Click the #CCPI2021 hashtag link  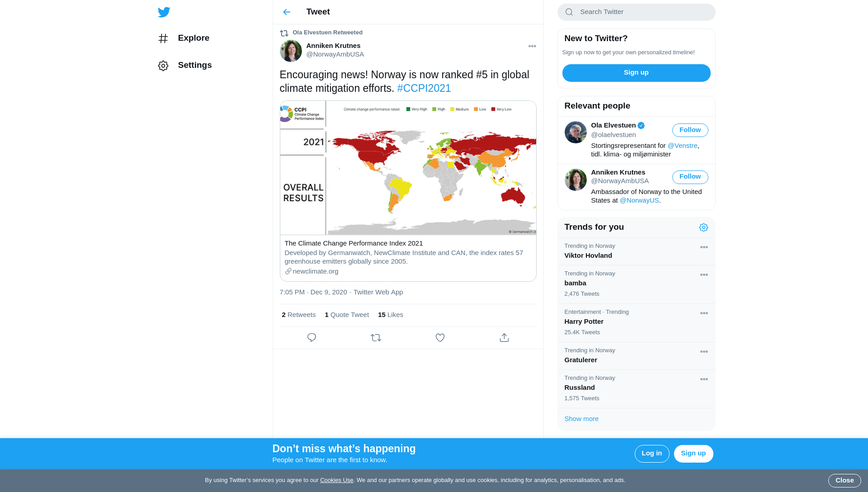(424, 88)
